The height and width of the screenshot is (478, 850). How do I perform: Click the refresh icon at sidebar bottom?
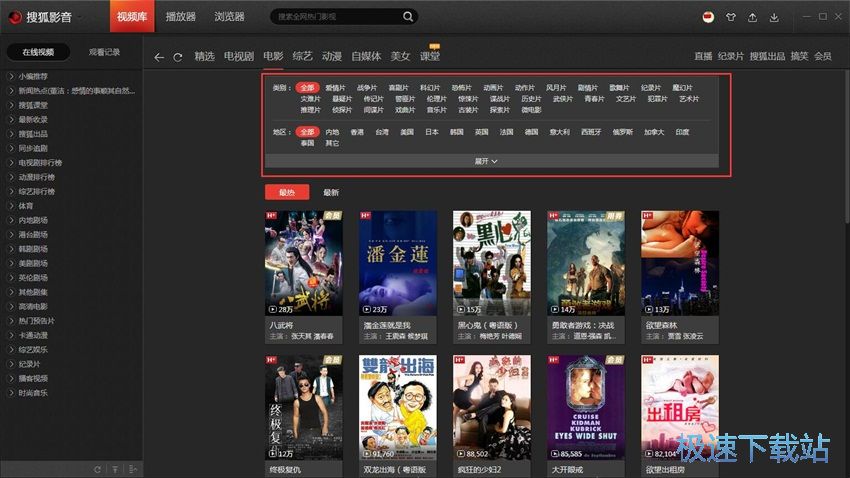98,469
